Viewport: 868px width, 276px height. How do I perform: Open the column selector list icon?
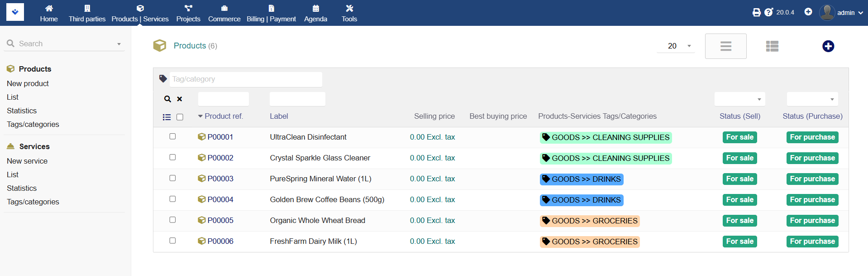click(x=167, y=117)
